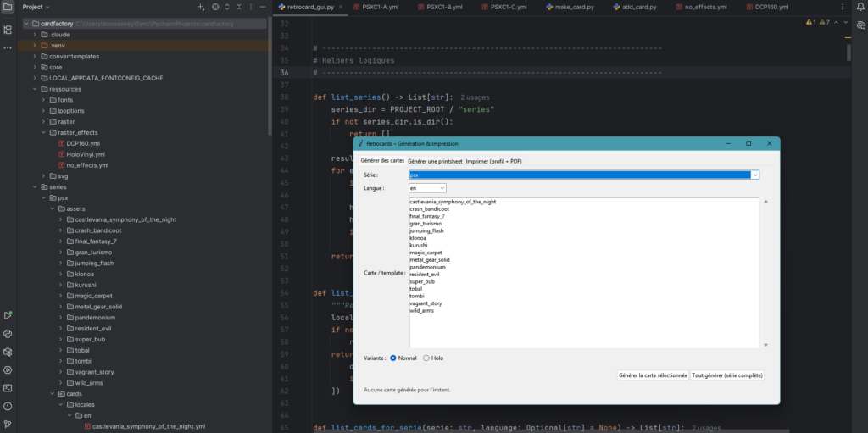Image resolution: width=868 pixels, height=433 pixels.
Task: Open the Notifications bell icon
Action: point(860,7)
